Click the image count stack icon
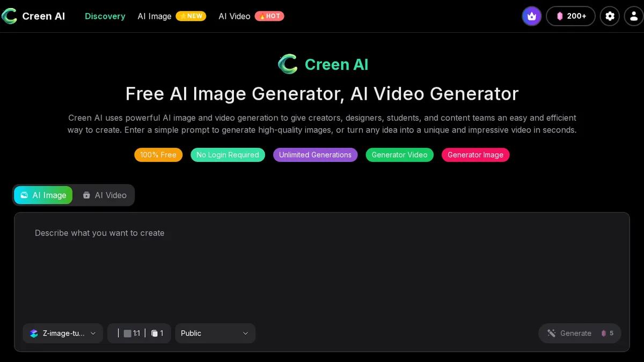The image size is (644, 362). [155, 334]
